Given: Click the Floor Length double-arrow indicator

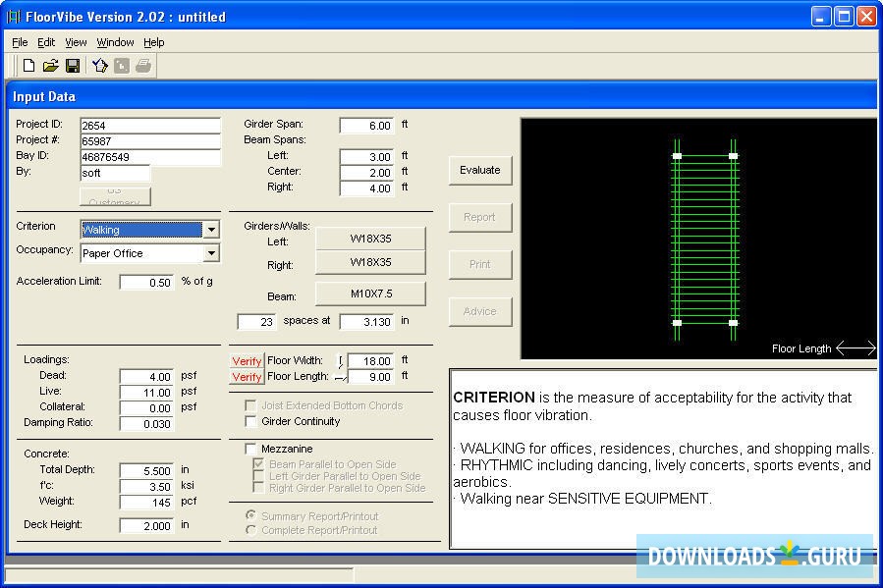Looking at the screenshot, I should (x=855, y=348).
